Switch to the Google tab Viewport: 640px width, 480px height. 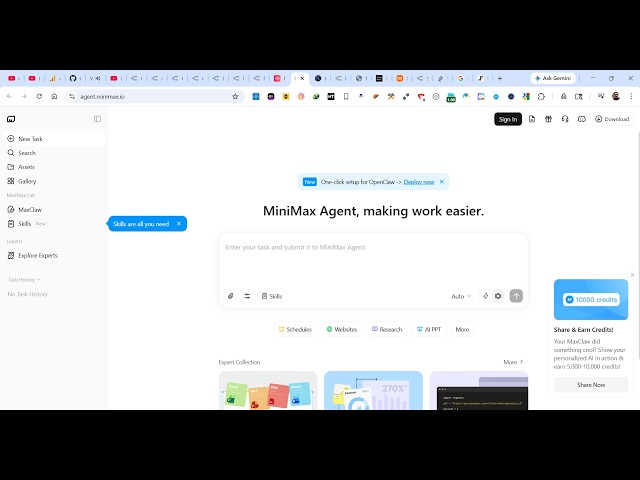460,78
